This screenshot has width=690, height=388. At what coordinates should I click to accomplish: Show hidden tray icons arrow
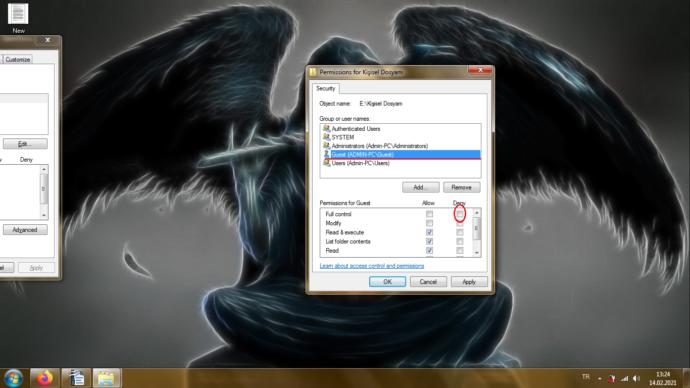tap(599, 378)
